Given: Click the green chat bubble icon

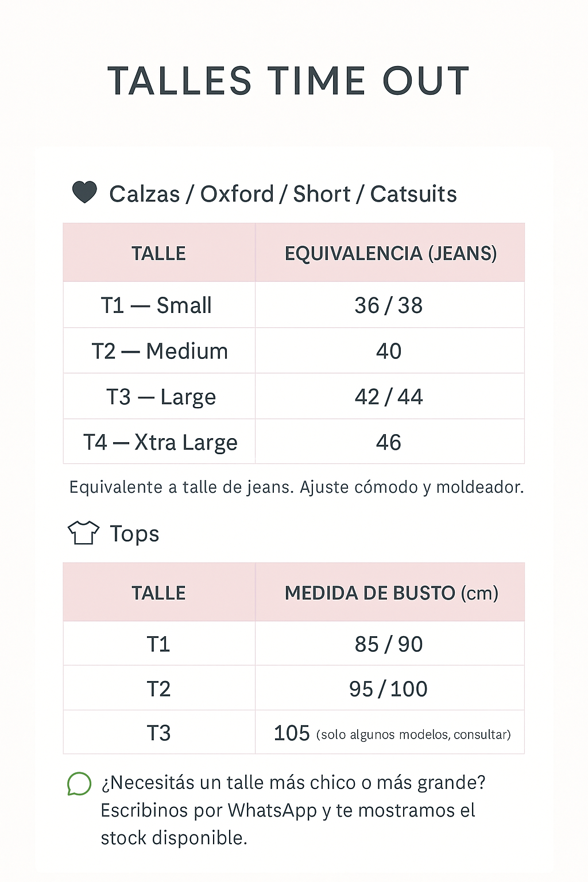Looking at the screenshot, I should click(79, 784).
